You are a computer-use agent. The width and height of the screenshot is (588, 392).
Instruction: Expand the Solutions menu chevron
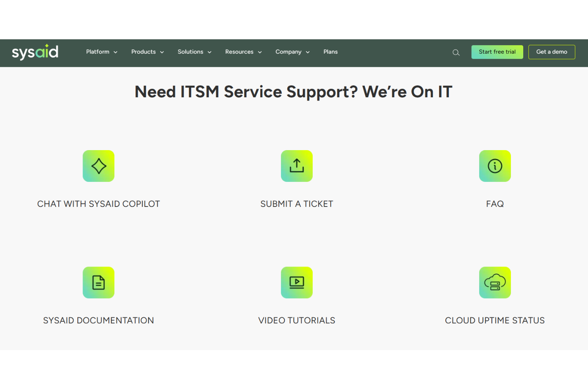209,52
